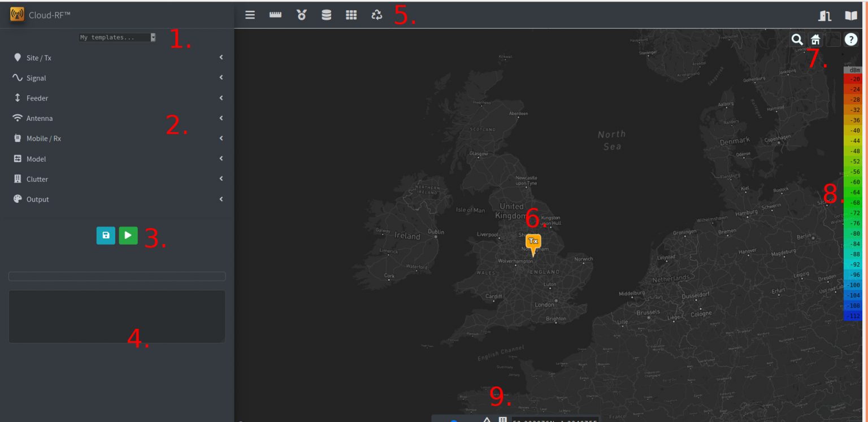Click the medal icon in toolbar
This screenshot has width=868, height=422.
[302, 15]
